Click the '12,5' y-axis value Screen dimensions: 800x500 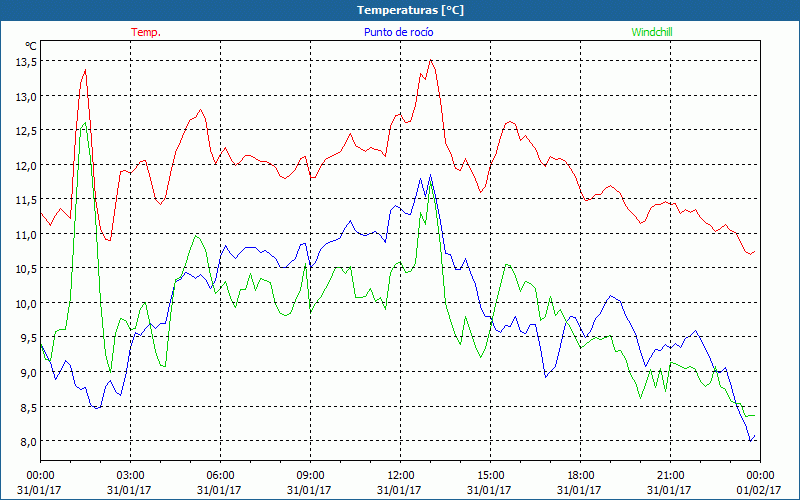(x=26, y=131)
